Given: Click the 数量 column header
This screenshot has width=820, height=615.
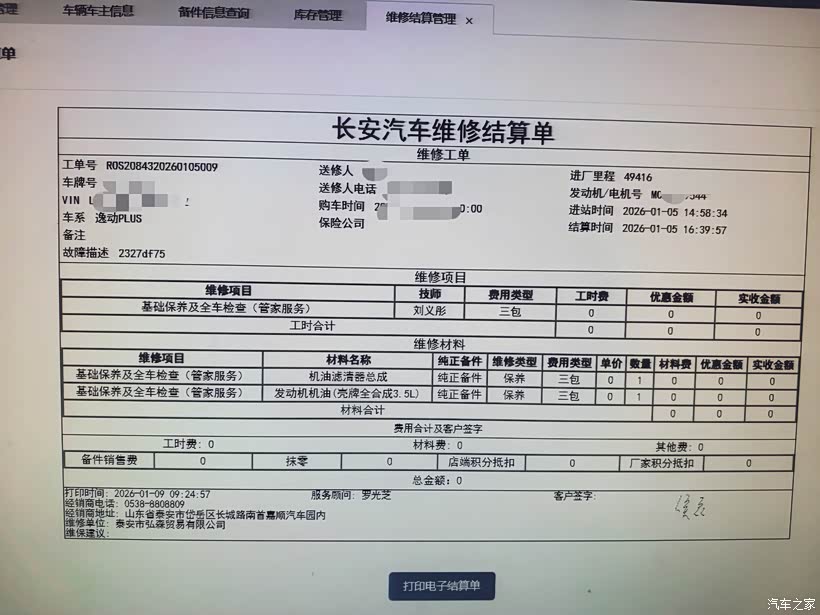Looking at the screenshot, I should [x=640, y=364].
